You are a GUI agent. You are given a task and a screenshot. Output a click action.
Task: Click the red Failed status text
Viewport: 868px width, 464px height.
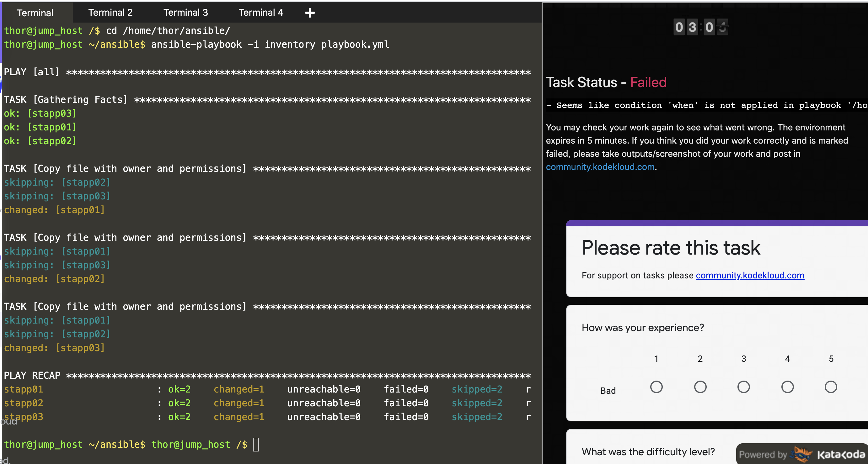[x=648, y=82]
